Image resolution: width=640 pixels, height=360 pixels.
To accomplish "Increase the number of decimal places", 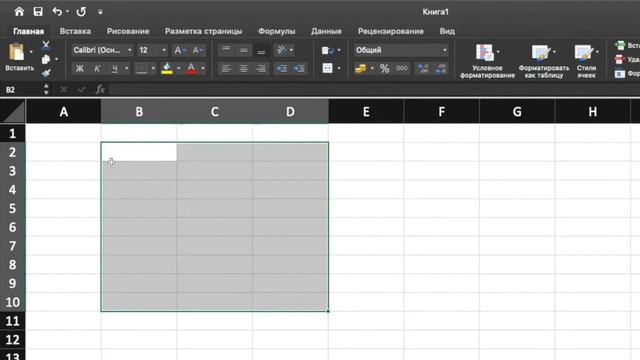I will click(423, 68).
